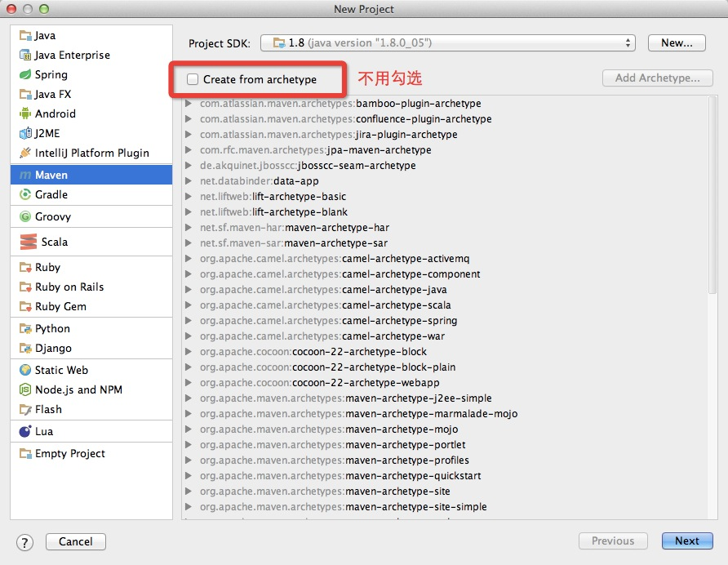Select the lift-archetype-blank row
Viewport: 728px width, 565px height.
click(446, 212)
